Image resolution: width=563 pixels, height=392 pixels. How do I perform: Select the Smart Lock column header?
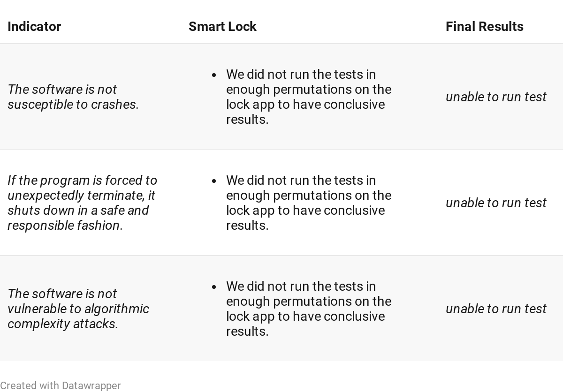(222, 27)
